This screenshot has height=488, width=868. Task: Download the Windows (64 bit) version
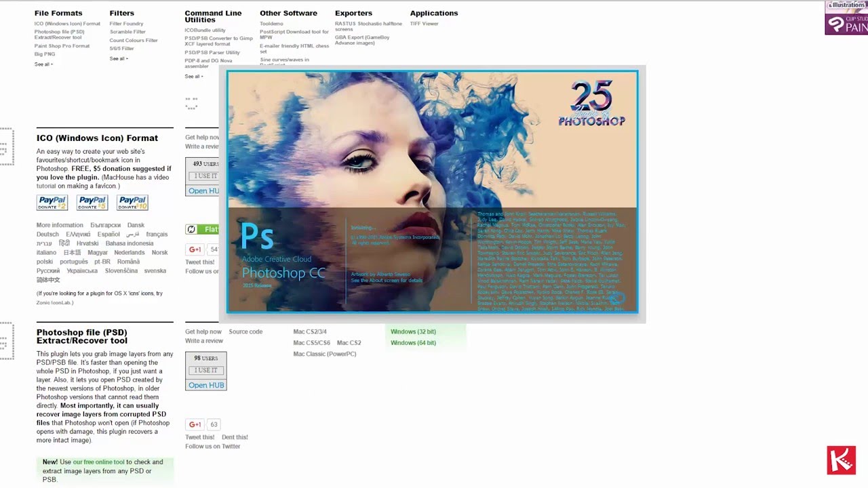pos(412,342)
